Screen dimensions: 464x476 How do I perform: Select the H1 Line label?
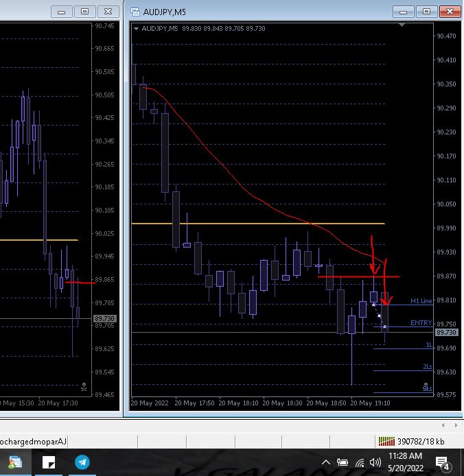[421, 301]
